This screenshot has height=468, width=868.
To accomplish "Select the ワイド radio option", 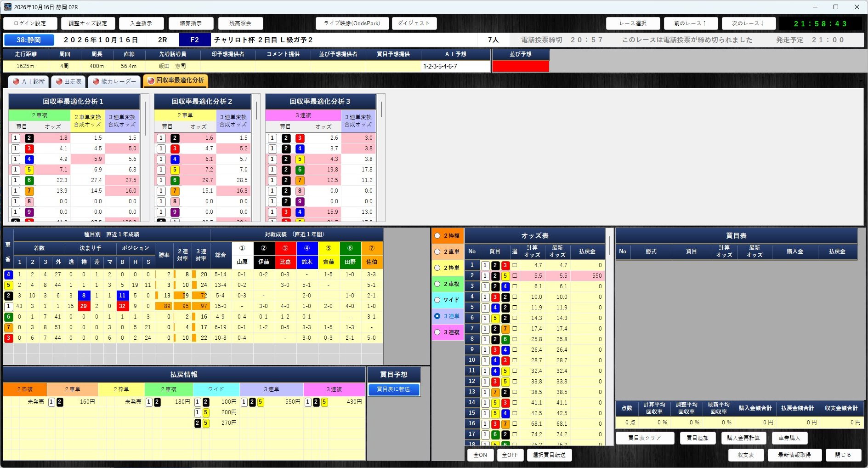I will pos(437,300).
